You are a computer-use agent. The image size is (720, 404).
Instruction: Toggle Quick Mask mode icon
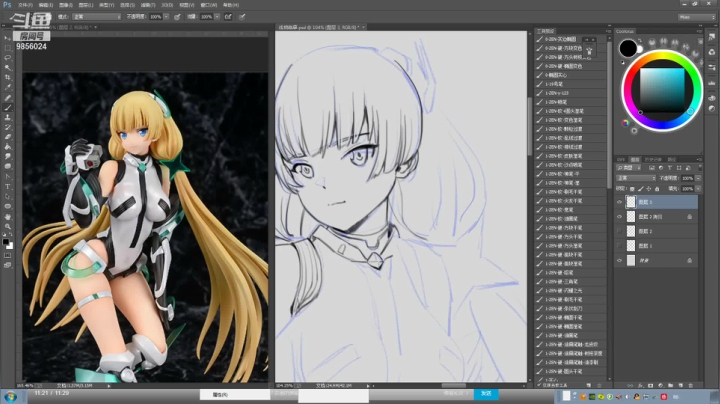coord(7,255)
